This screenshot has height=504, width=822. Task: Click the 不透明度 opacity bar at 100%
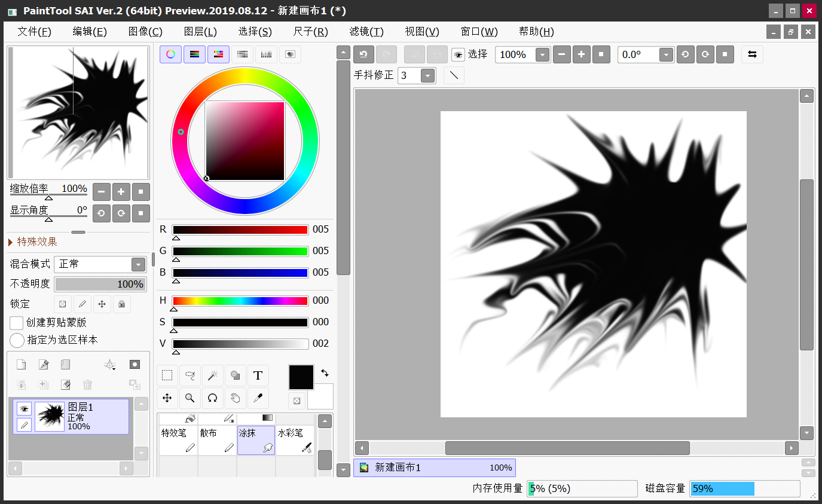pos(100,284)
